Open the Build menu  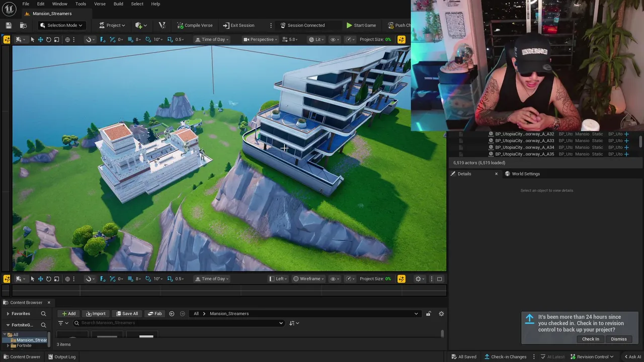coord(118,4)
